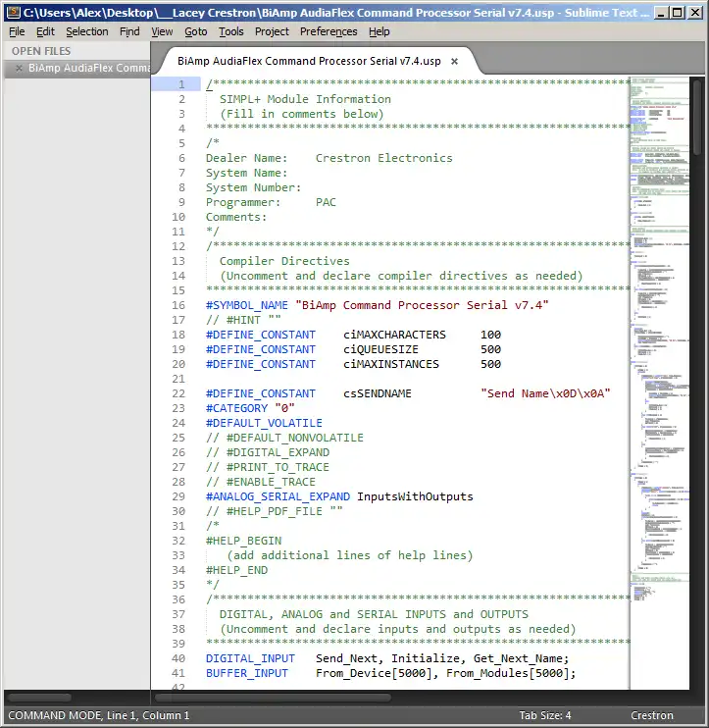Minimize the Sublime Text window
Screen dimensions: 709x728
(661, 12)
